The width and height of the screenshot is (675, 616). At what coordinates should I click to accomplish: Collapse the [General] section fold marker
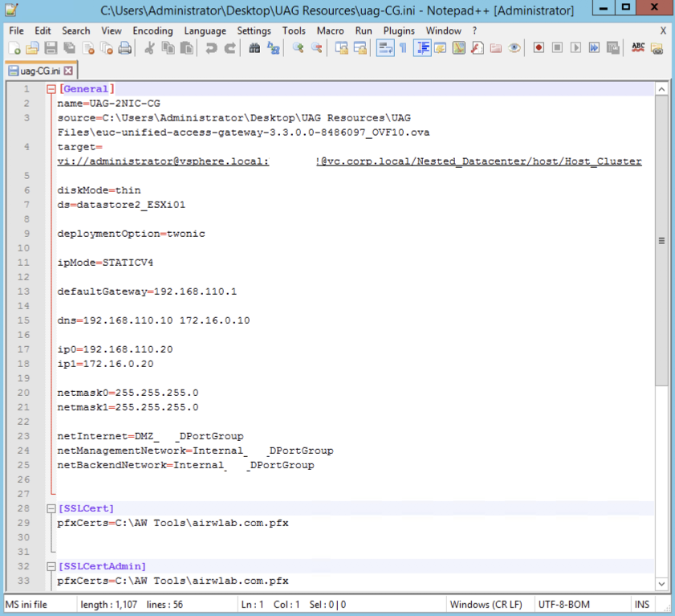pyautogui.click(x=51, y=89)
